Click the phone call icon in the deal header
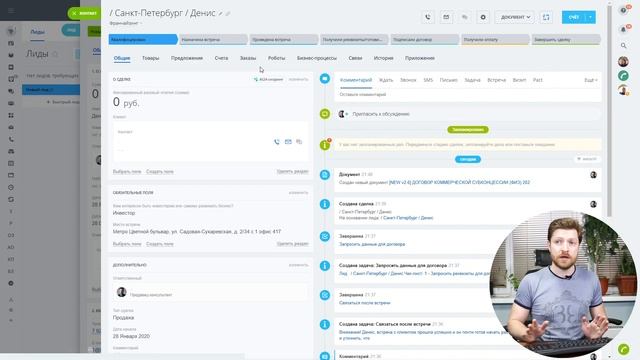 click(x=427, y=17)
